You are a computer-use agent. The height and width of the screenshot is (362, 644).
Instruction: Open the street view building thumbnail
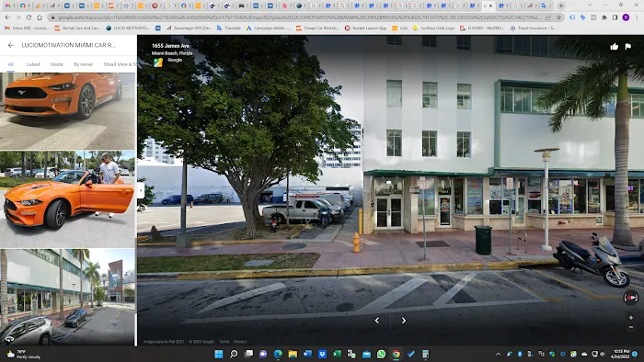coord(67,297)
